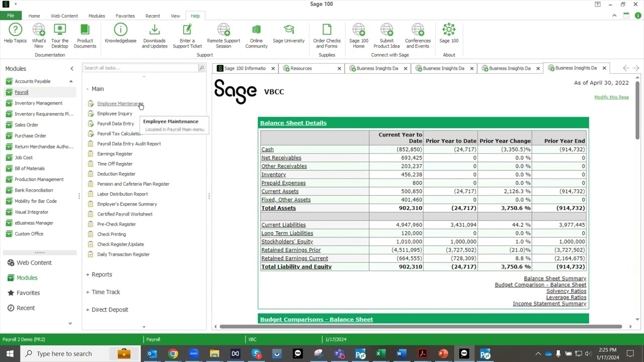The height and width of the screenshot is (362, 644).
Task: Switch to Home ribbon tab
Action: (x=34, y=16)
